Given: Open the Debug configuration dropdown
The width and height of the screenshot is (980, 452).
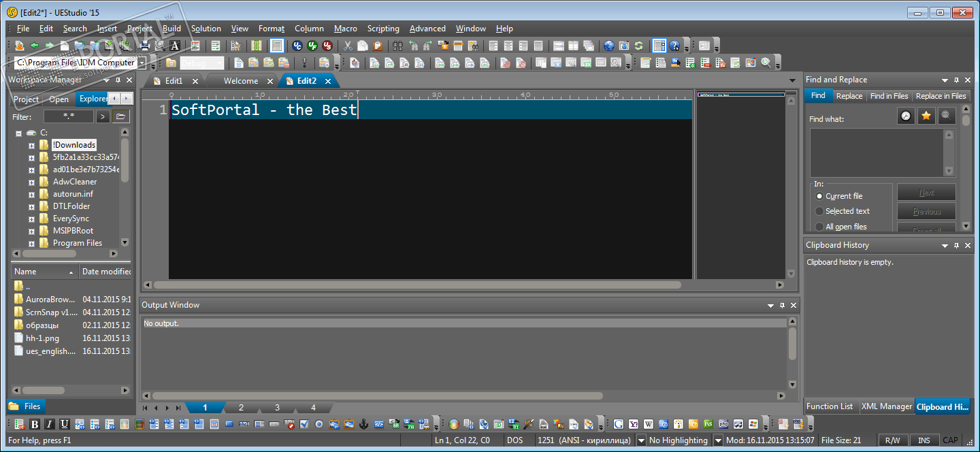Looking at the screenshot, I should pos(220,63).
